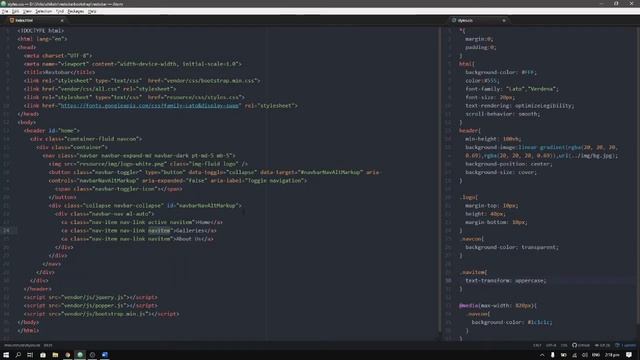640x360 pixels.
Task: Open the Selection menu
Action: [x=43, y=11]
